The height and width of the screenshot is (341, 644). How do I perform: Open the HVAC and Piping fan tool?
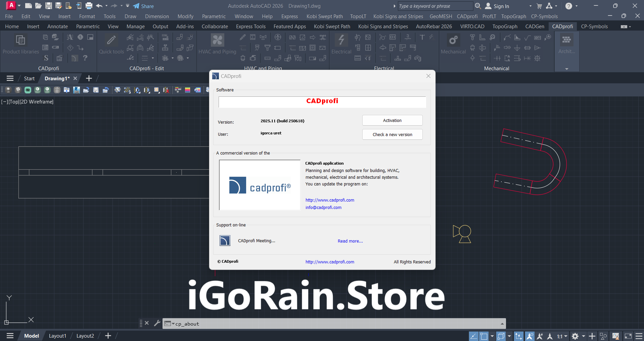click(217, 40)
